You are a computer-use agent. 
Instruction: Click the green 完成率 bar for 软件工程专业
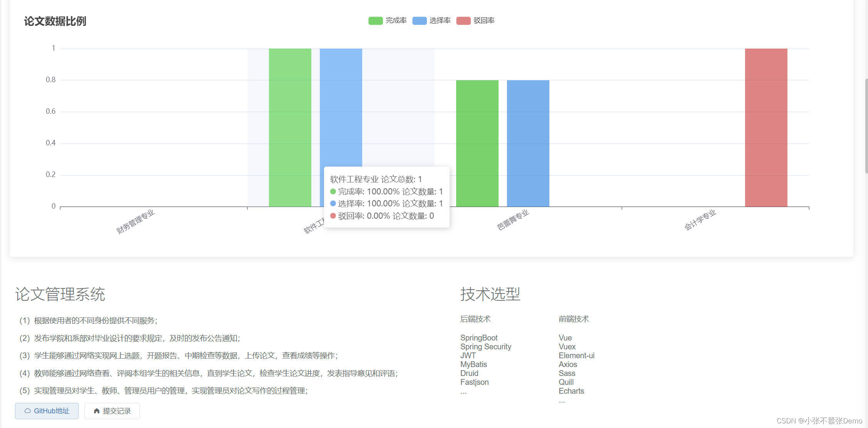point(290,127)
